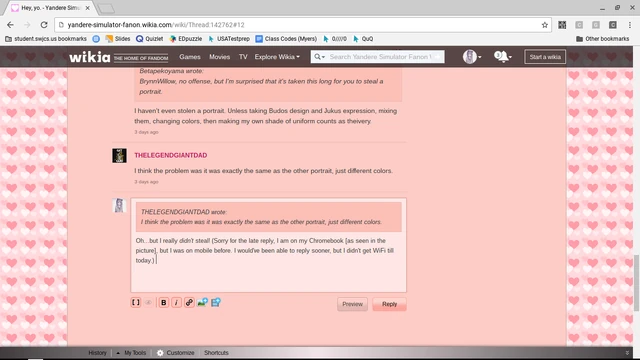Expand My Tools in the bottom toolbar
The width and height of the screenshot is (640, 360).
[131, 353]
